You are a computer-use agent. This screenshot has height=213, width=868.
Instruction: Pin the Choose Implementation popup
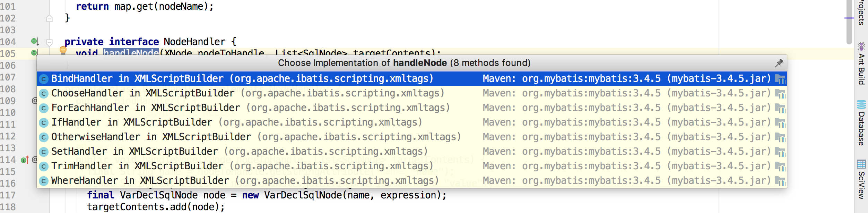point(779,63)
